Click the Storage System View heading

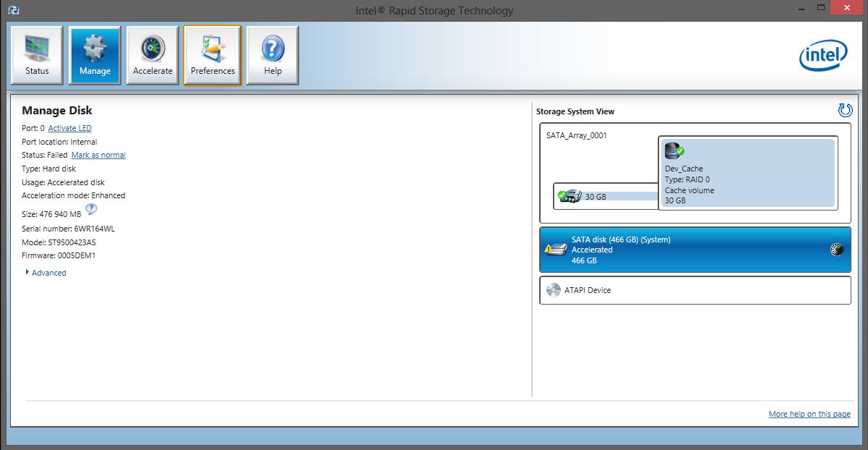(x=575, y=111)
